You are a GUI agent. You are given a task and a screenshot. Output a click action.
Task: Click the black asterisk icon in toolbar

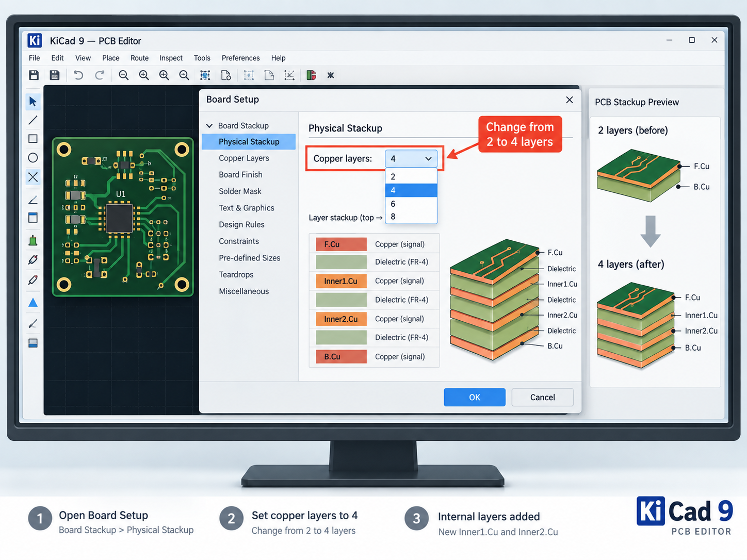click(x=331, y=75)
